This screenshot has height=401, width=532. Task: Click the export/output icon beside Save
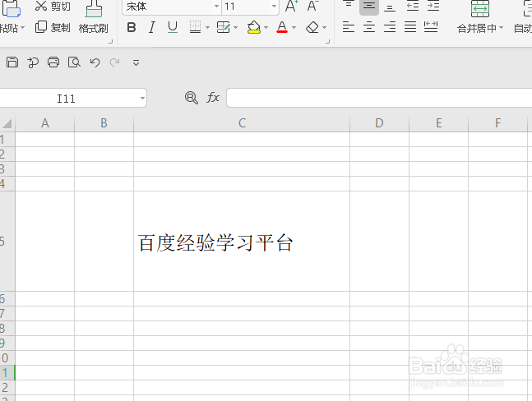[x=33, y=62]
